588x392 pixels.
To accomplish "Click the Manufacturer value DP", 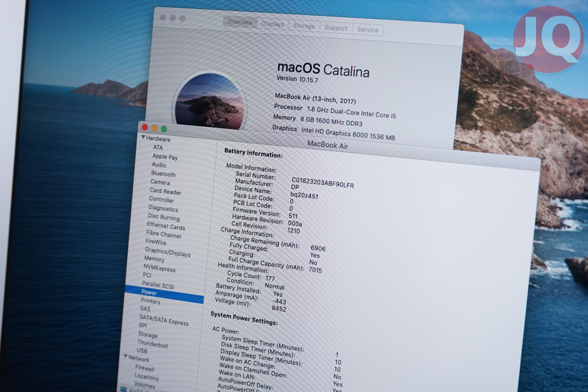I will tap(295, 187).
